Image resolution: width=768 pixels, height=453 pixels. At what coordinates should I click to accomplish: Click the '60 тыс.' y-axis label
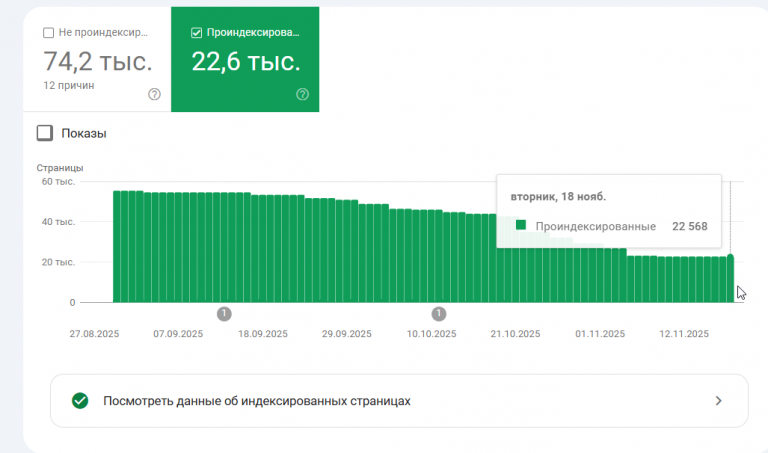pos(58,182)
